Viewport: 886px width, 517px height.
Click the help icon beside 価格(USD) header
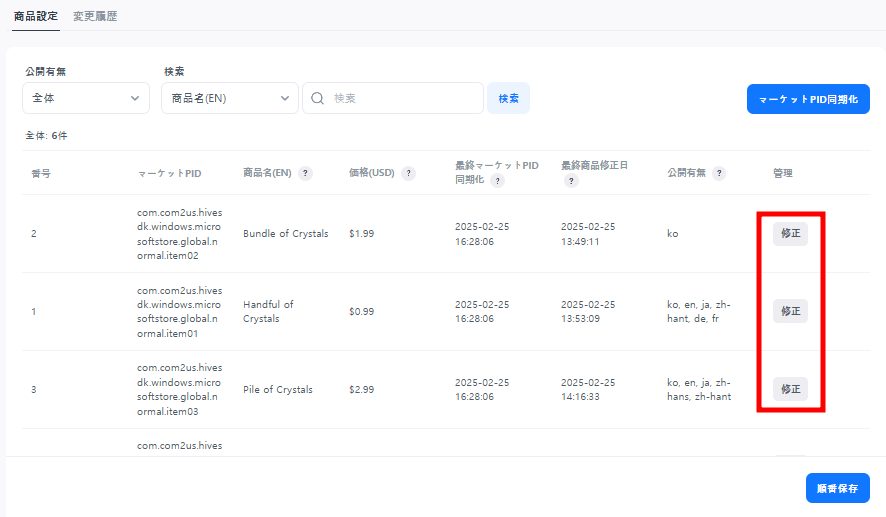pos(408,173)
